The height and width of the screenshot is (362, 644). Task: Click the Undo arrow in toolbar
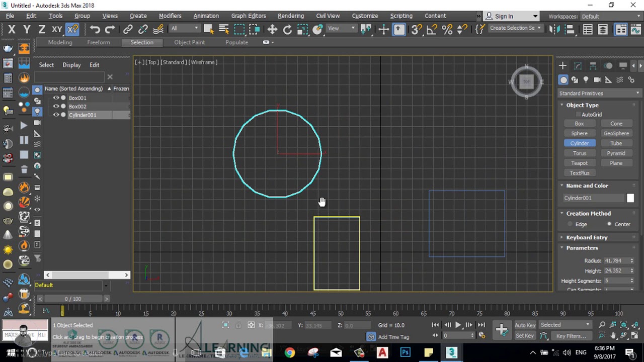95,30
